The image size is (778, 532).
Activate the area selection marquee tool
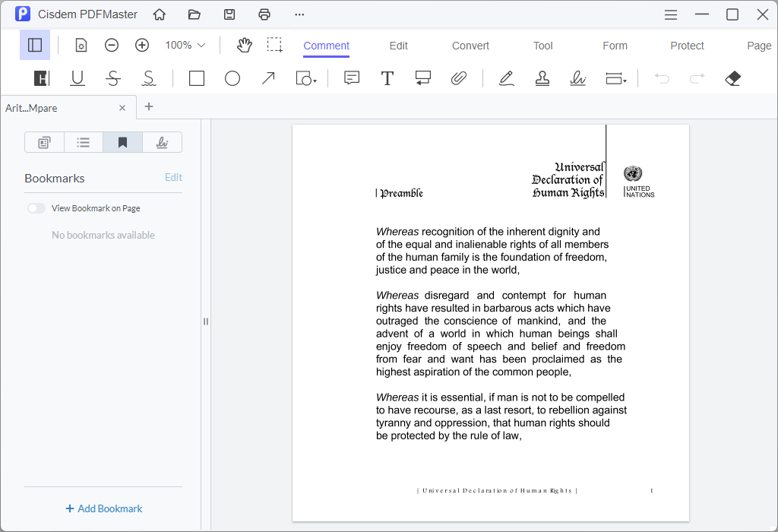pyautogui.click(x=274, y=45)
